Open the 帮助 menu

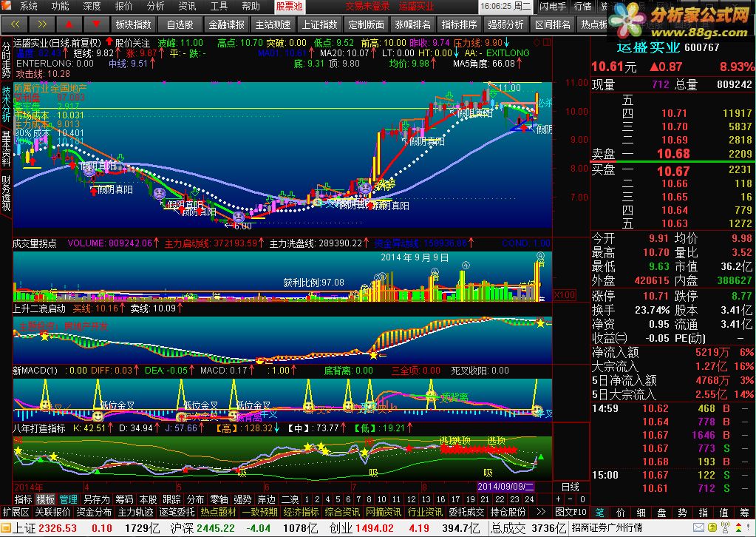251,6
